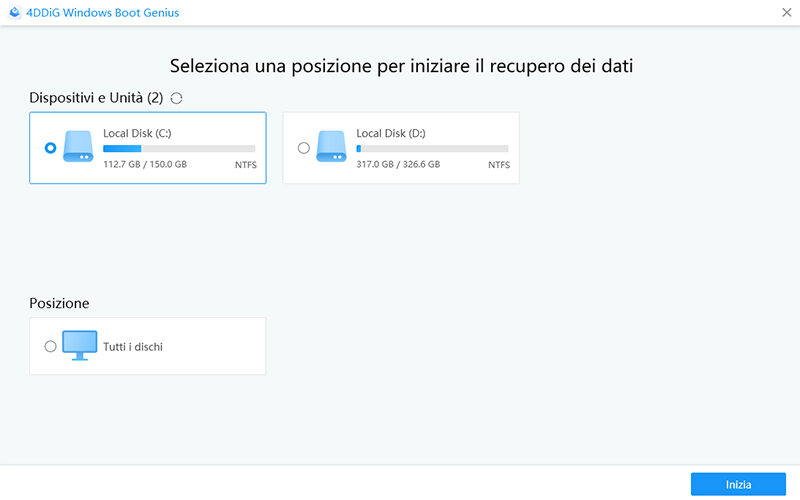Click the 4DDiG app logo icon
Image resolution: width=800 pixels, height=500 pixels.
(14, 13)
